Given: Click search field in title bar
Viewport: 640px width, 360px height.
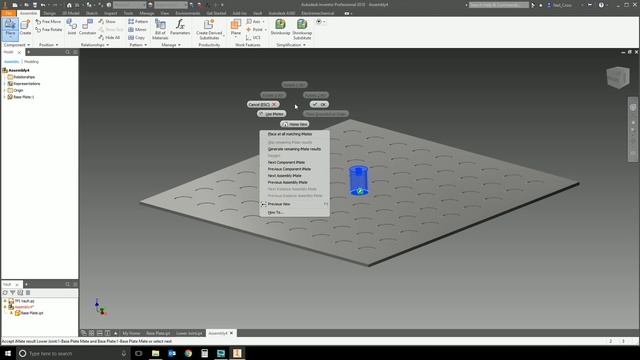Looking at the screenshot, I should point(499,5).
